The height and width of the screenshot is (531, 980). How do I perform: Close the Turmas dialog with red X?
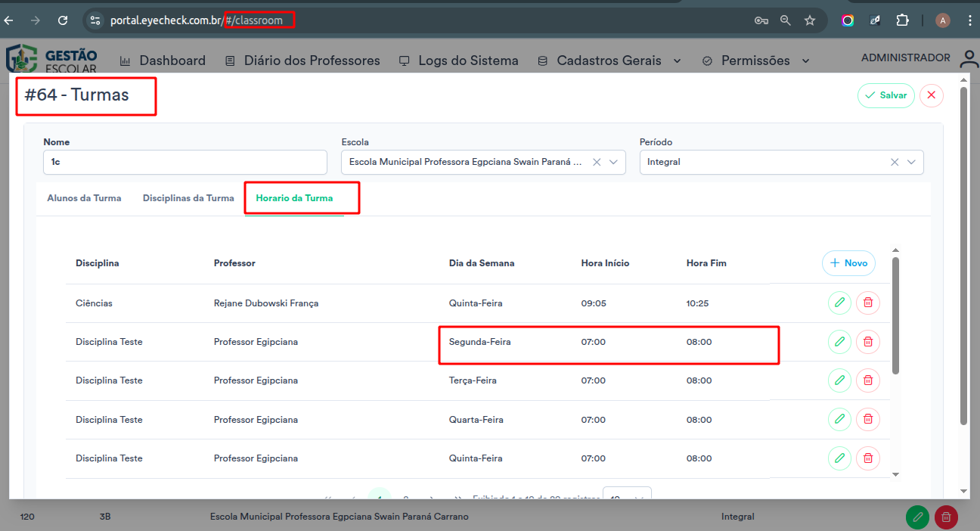931,95
